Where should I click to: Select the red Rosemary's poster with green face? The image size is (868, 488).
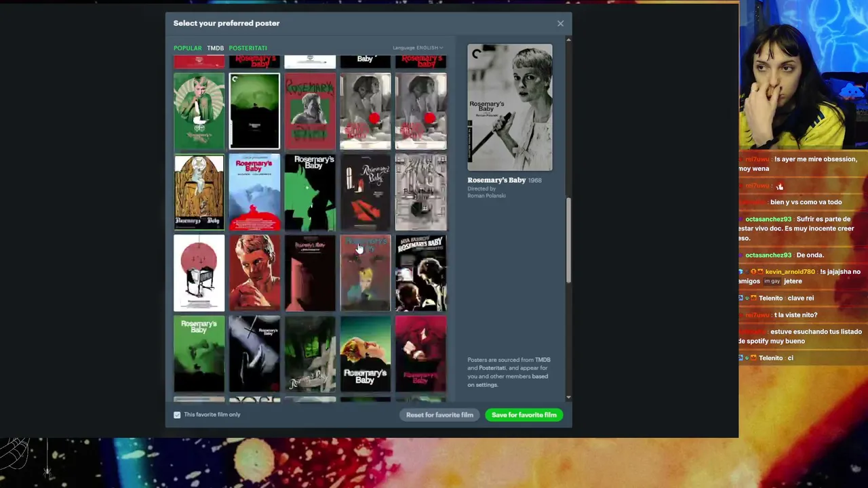(x=310, y=111)
